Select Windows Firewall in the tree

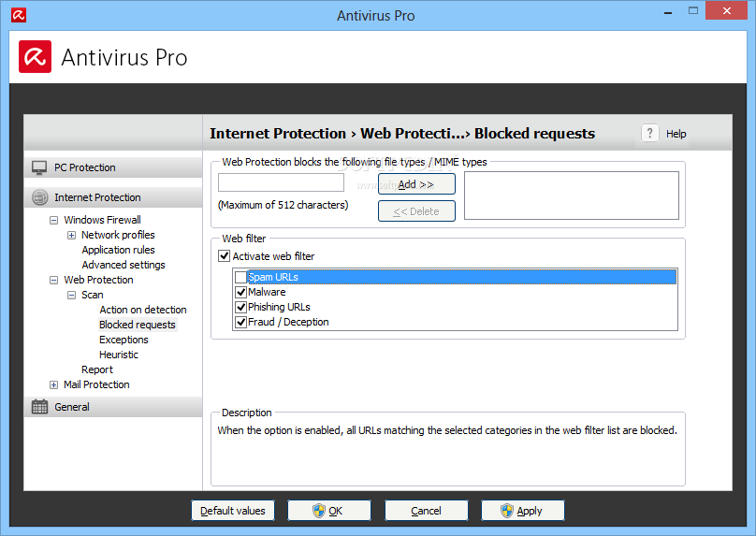point(102,220)
